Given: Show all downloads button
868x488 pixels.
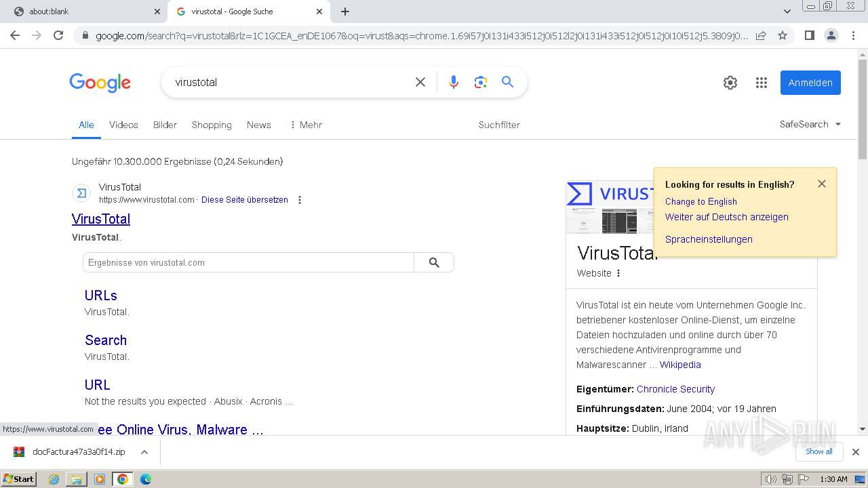Looking at the screenshot, I should (819, 451).
